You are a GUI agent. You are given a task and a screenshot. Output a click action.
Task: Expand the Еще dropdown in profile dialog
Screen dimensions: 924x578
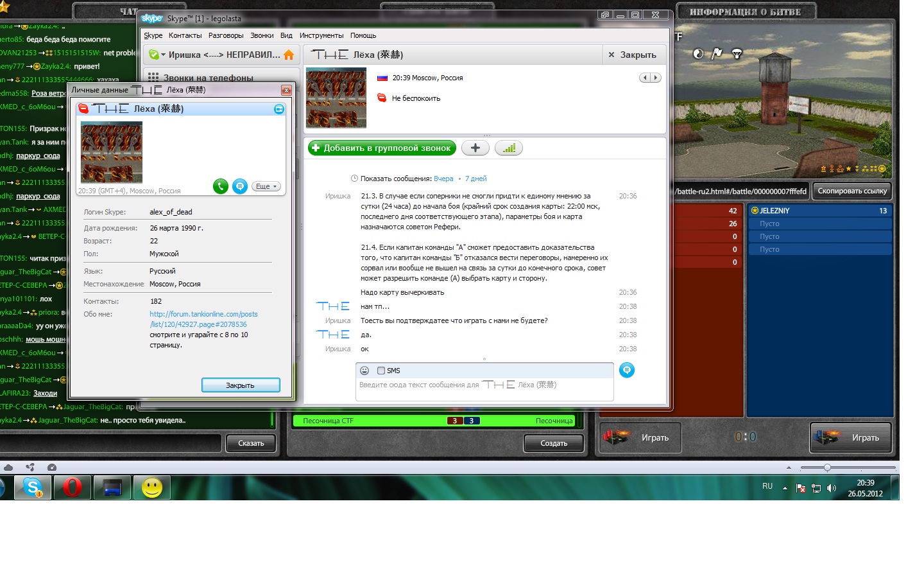266,186
